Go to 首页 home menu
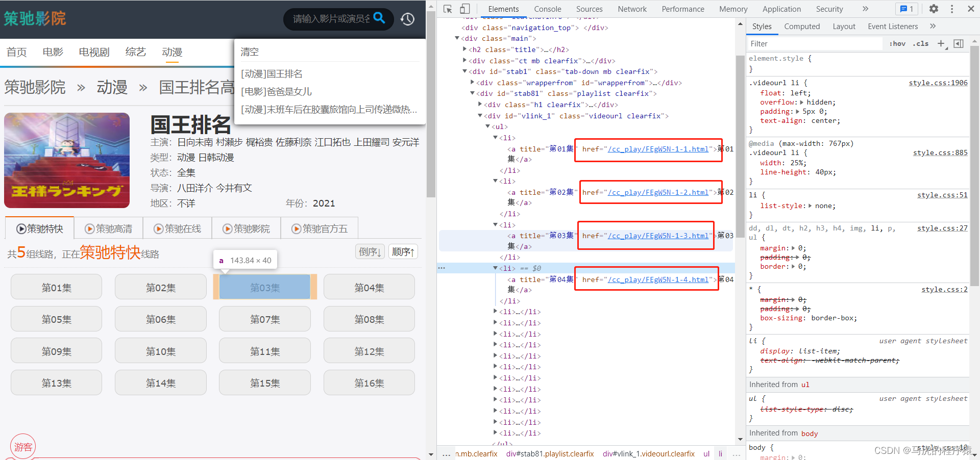980x460 pixels. pyautogui.click(x=16, y=52)
